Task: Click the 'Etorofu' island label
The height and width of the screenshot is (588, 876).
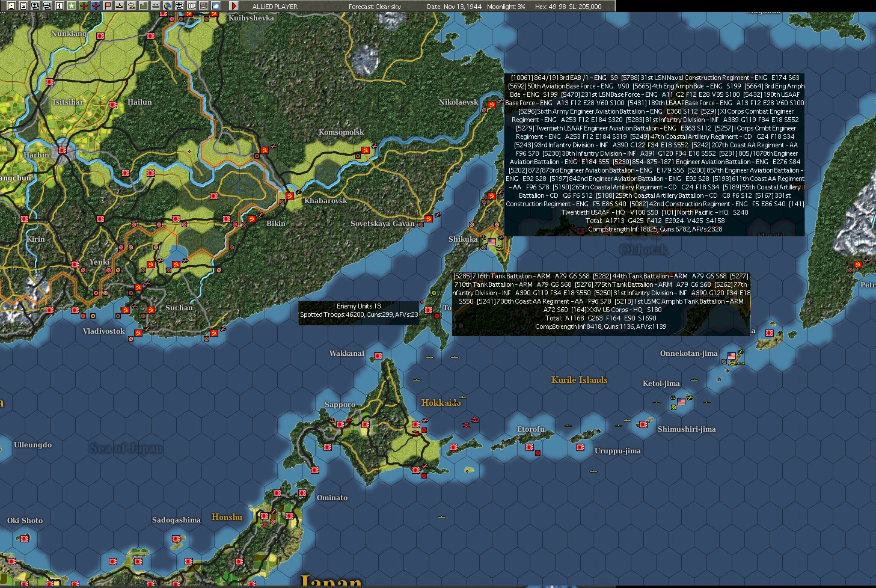Action: point(531,429)
